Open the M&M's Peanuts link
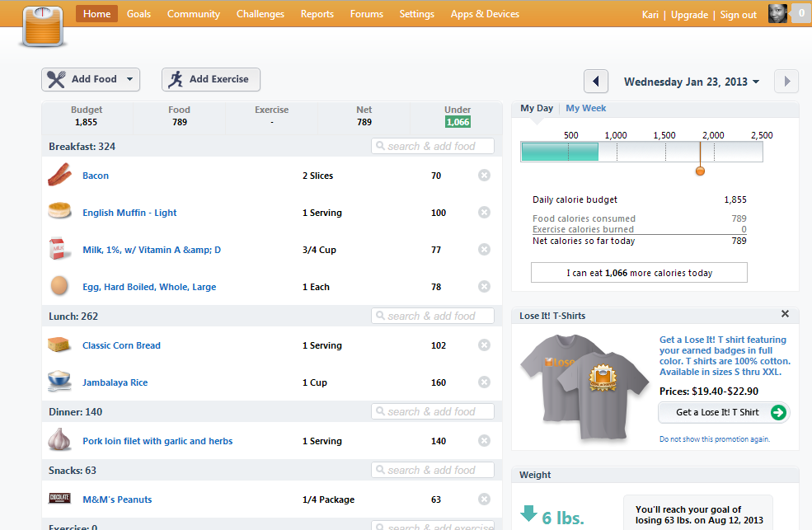This screenshot has height=530, width=812. pos(117,500)
